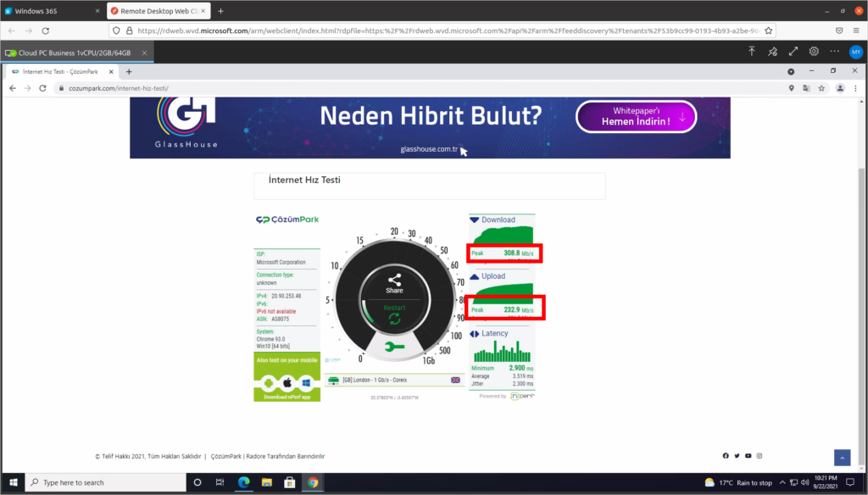Open Task View on the taskbar

coord(220,482)
